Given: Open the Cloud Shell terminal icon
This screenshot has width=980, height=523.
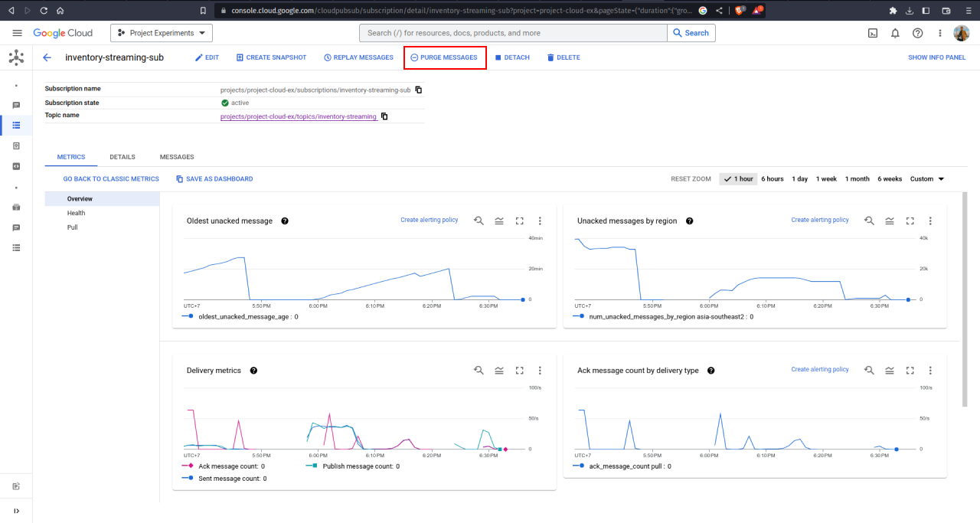Looking at the screenshot, I should click(872, 33).
